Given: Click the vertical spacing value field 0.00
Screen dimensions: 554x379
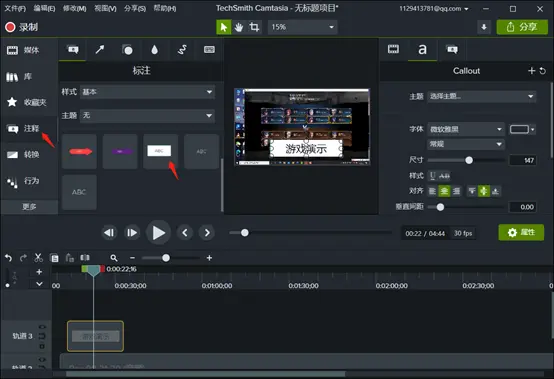Looking at the screenshot, I should tap(523, 207).
